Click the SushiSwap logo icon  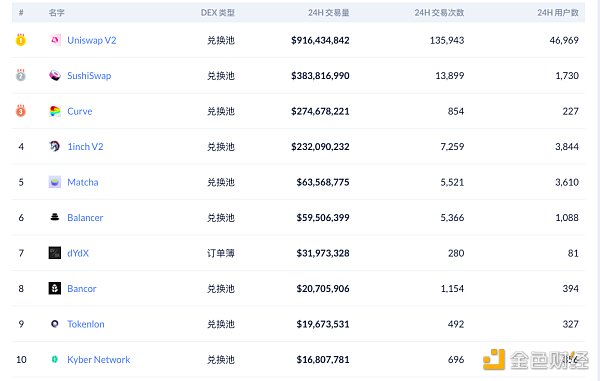point(55,75)
